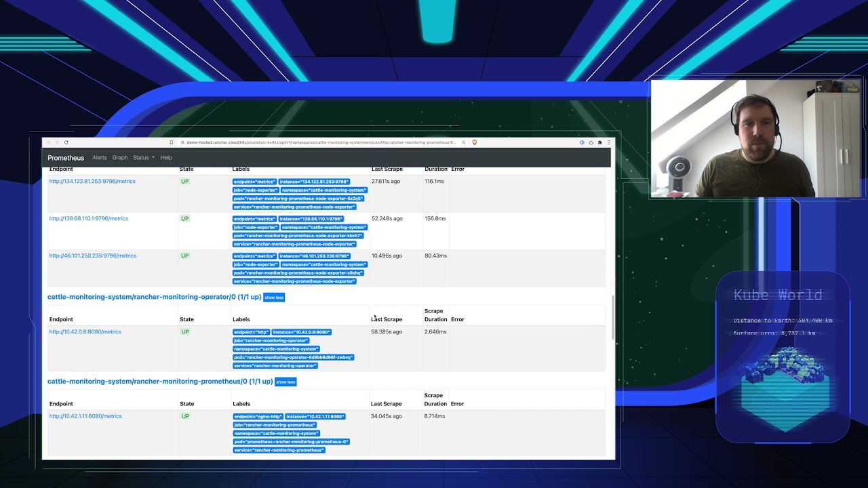Viewport: 868px width, 488px height.
Task: Click the page vertical scrollbar thumb
Action: tap(613, 317)
